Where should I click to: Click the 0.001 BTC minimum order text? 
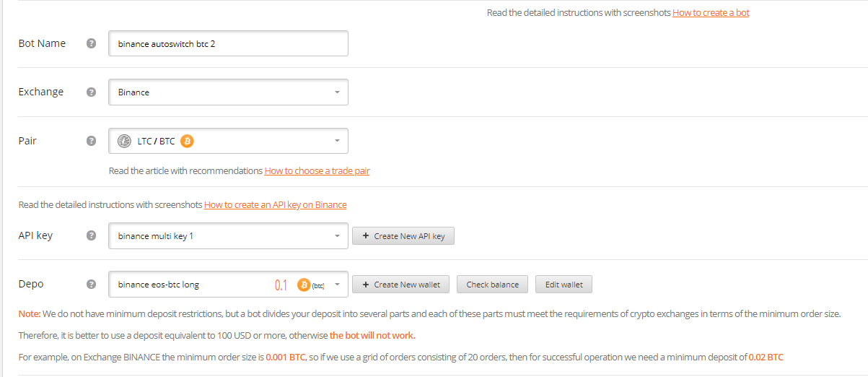point(284,357)
